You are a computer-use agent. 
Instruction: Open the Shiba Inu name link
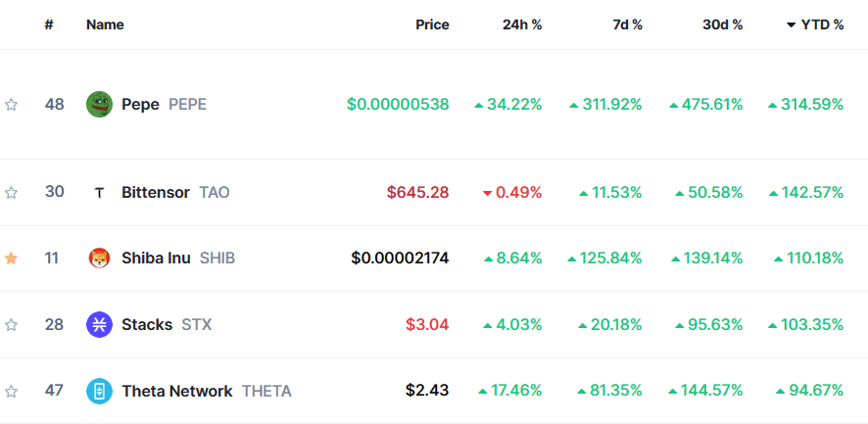click(156, 259)
